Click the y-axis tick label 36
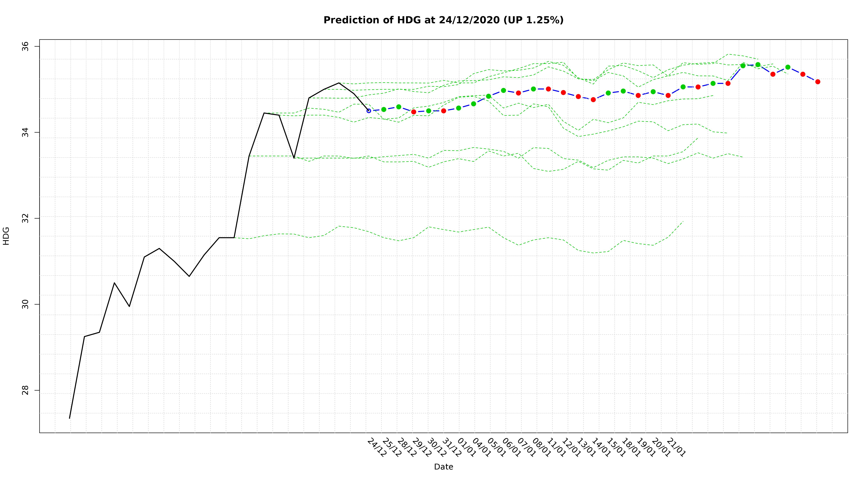 (26, 46)
